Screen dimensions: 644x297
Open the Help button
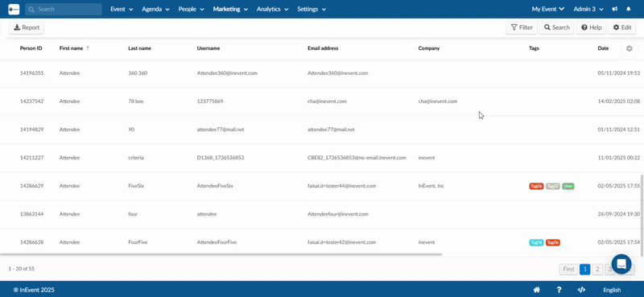pyautogui.click(x=592, y=27)
